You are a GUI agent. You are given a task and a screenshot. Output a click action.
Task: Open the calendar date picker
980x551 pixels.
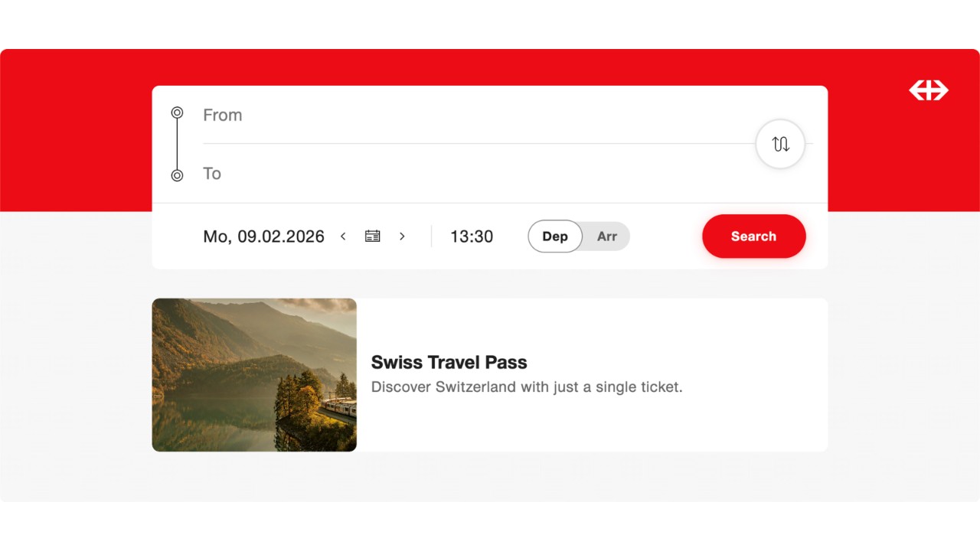click(x=373, y=236)
